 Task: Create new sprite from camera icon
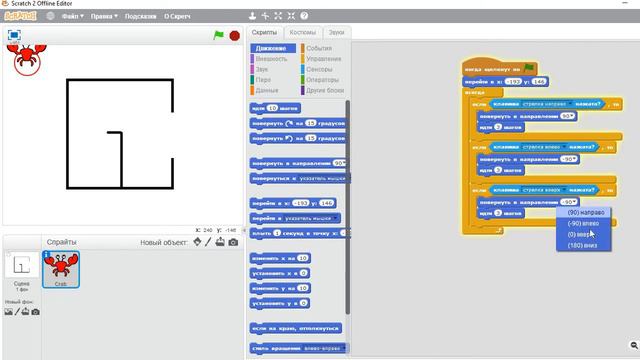(233, 242)
